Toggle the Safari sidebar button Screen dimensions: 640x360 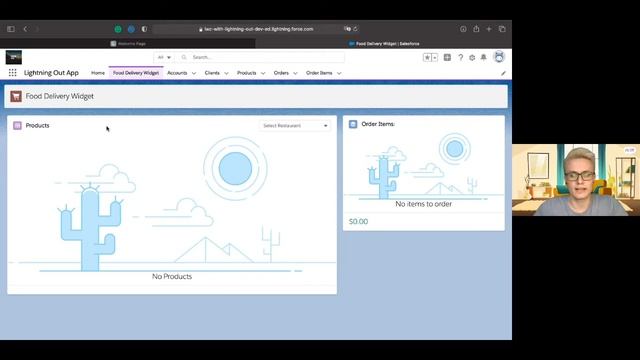pos(11,29)
